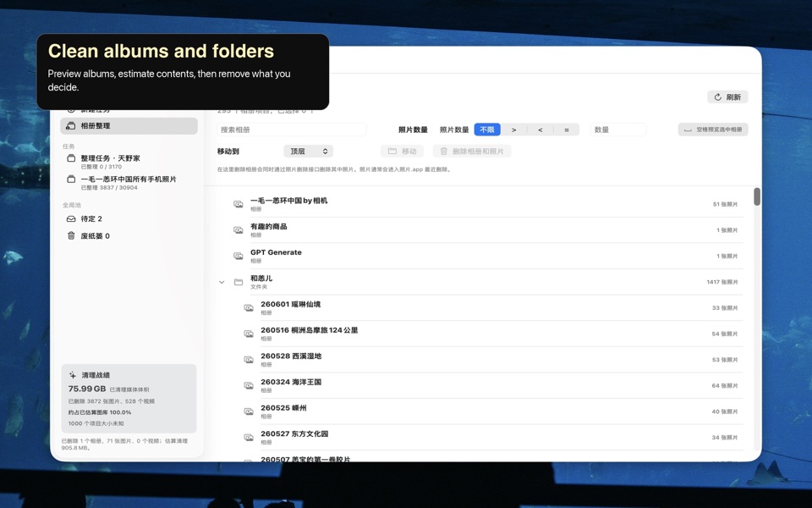
Task: Open the 待定 2 pending tray
Action: (129, 218)
